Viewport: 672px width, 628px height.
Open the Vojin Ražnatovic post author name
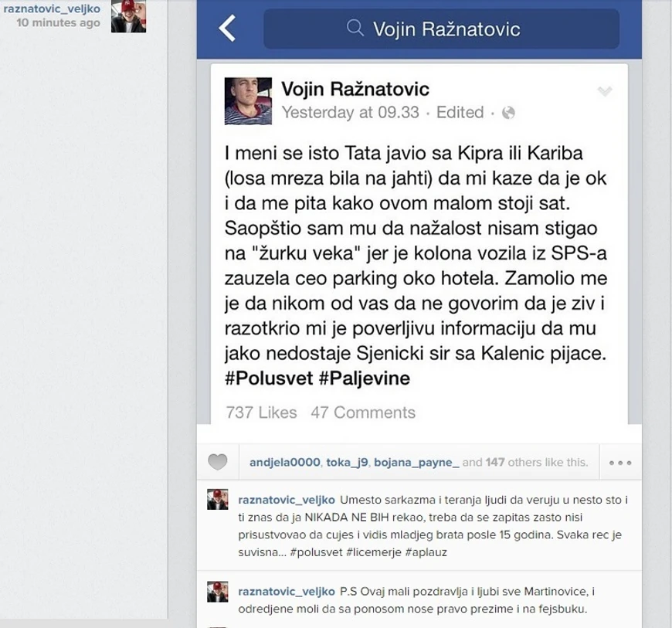pos(355,89)
